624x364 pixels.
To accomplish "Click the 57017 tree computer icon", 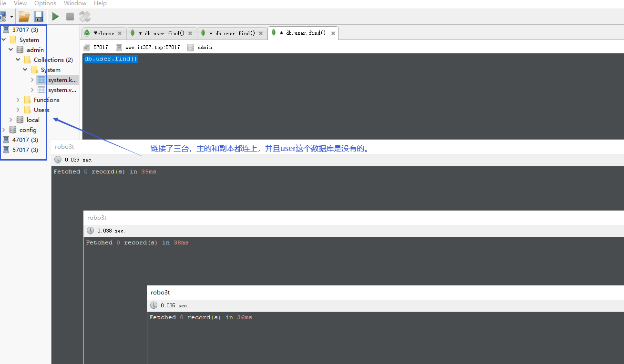I will 6,150.
